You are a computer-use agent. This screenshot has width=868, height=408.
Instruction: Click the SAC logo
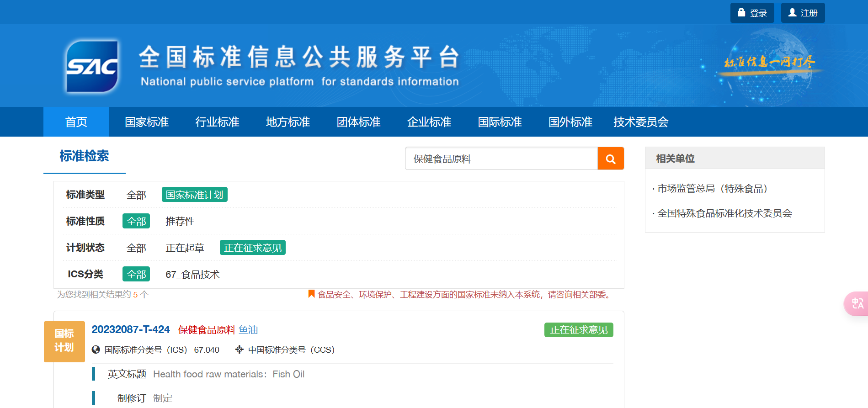pos(92,67)
